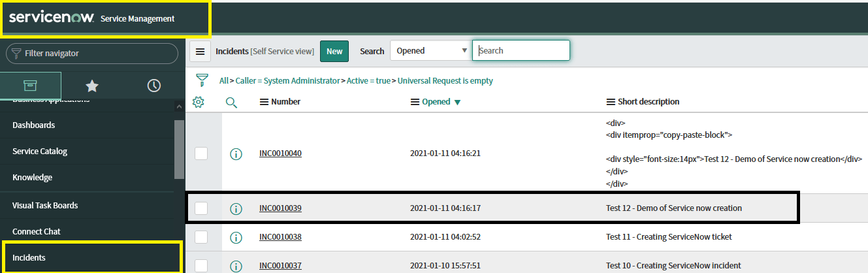The height and width of the screenshot is (273, 868).
Task: Sort by Short description column header
Action: coord(649,102)
